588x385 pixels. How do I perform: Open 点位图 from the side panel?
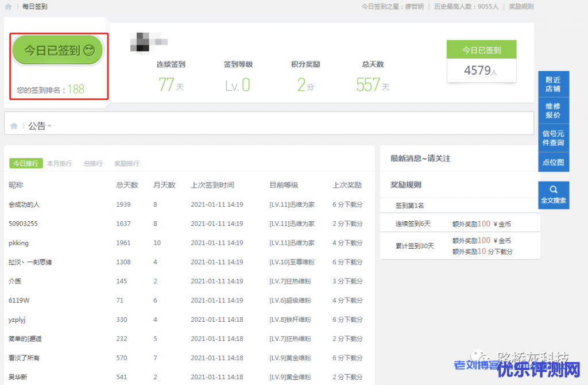pyautogui.click(x=554, y=163)
